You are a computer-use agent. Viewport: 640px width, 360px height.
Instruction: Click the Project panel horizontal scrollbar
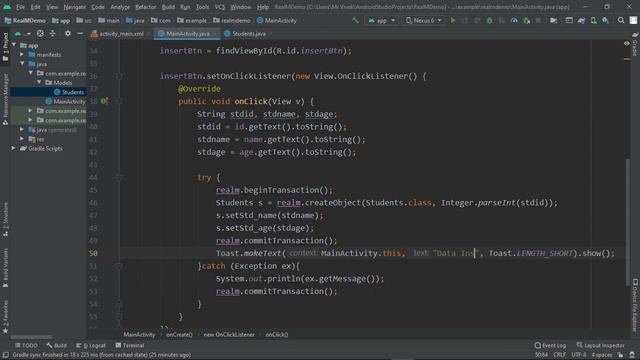(32, 337)
